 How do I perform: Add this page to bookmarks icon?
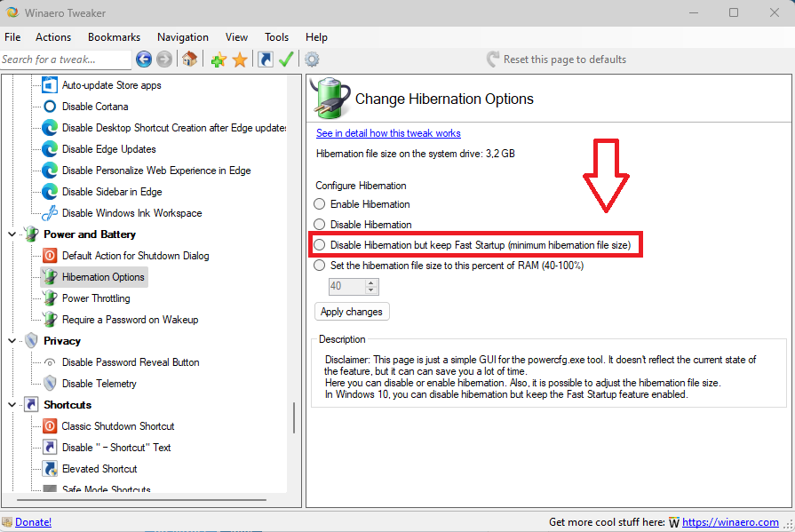coord(219,60)
